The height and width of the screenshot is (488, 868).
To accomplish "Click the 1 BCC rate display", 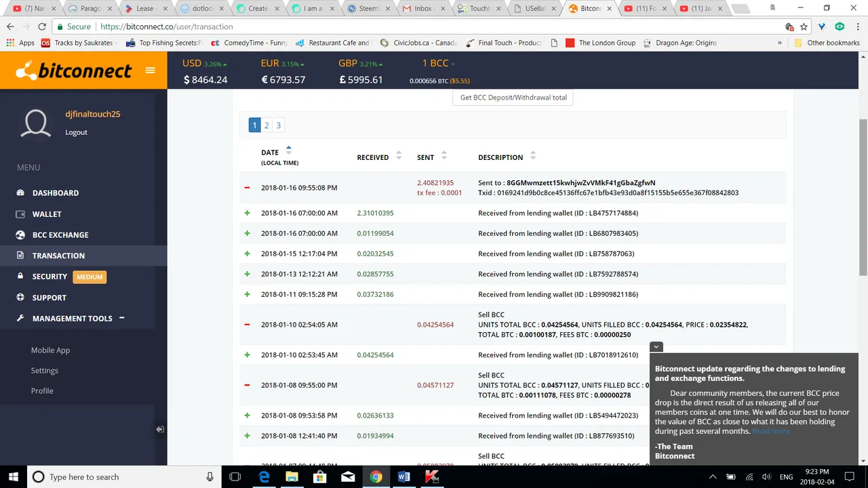I will pyautogui.click(x=438, y=71).
